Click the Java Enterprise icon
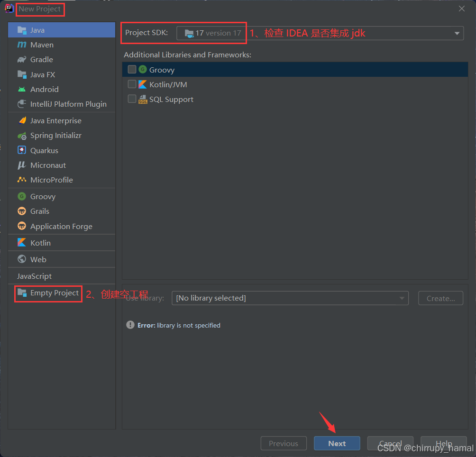 pos(22,121)
